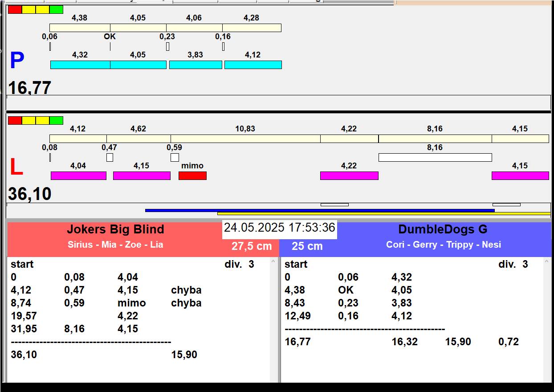Screen dimensions: 554x392
Task: Select the 10,83 segment in lane L
Action: (245, 139)
